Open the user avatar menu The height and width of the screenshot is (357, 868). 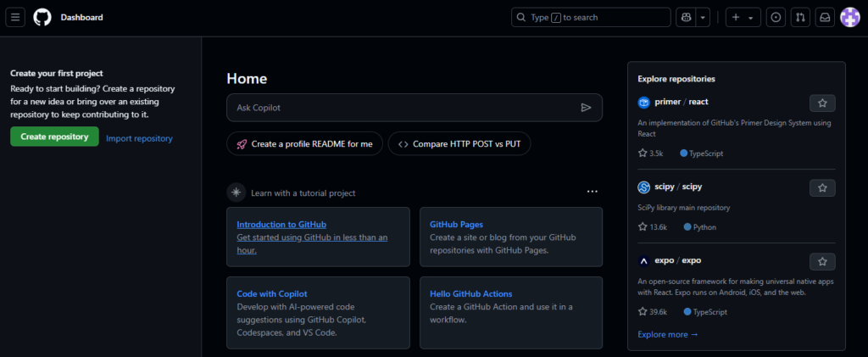click(849, 17)
